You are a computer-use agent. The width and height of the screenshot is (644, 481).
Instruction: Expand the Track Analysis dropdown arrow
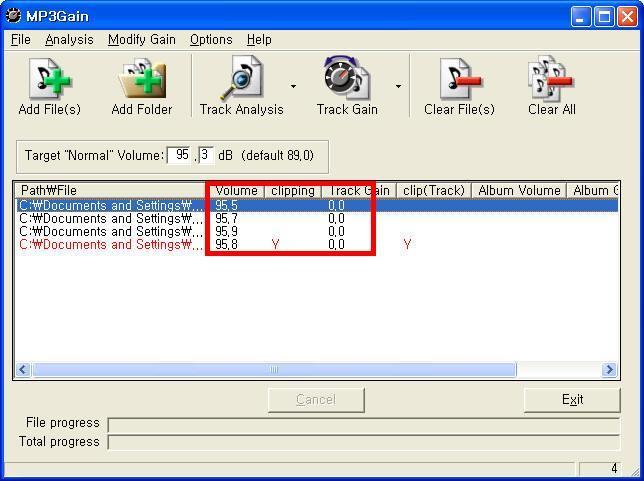point(293,86)
